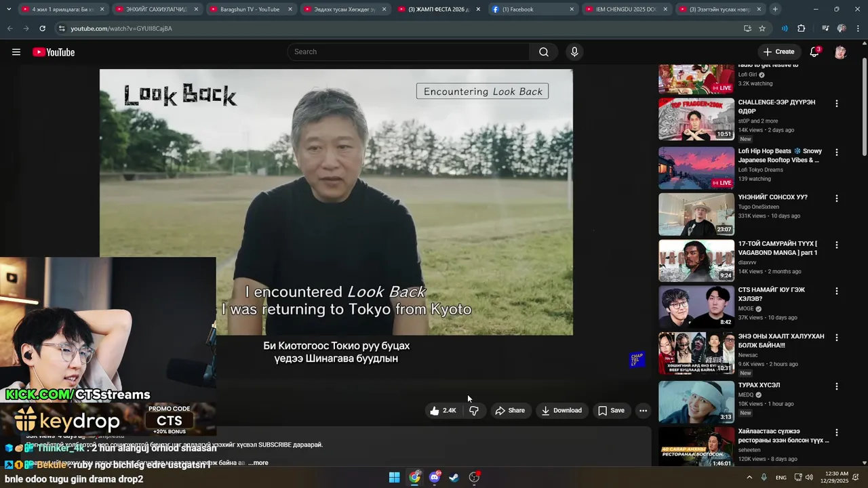Visit the Lofi Tokyo Dreams channel
This screenshot has width=868, height=488.
[760, 169]
